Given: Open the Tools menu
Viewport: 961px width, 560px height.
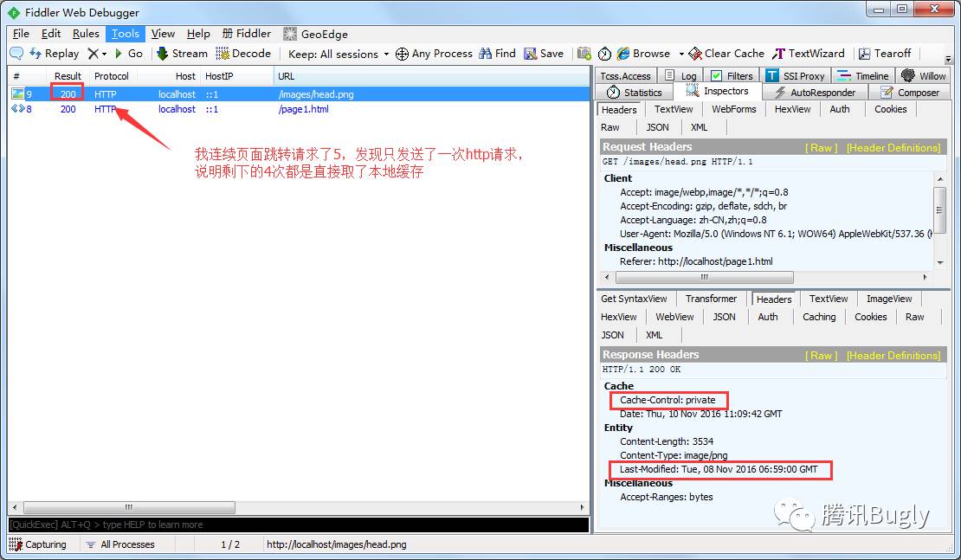Looking at the screenshot, I should click(125, 34).
